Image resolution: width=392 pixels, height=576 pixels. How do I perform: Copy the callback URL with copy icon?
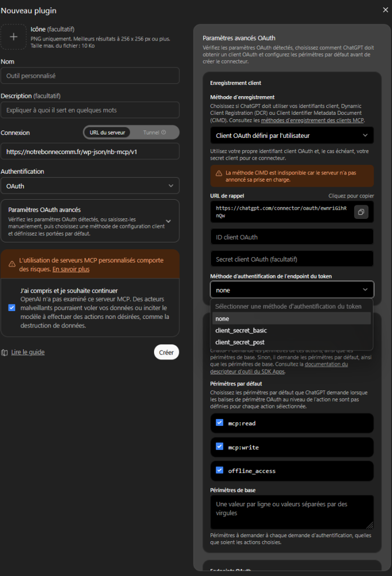[361, 212]
